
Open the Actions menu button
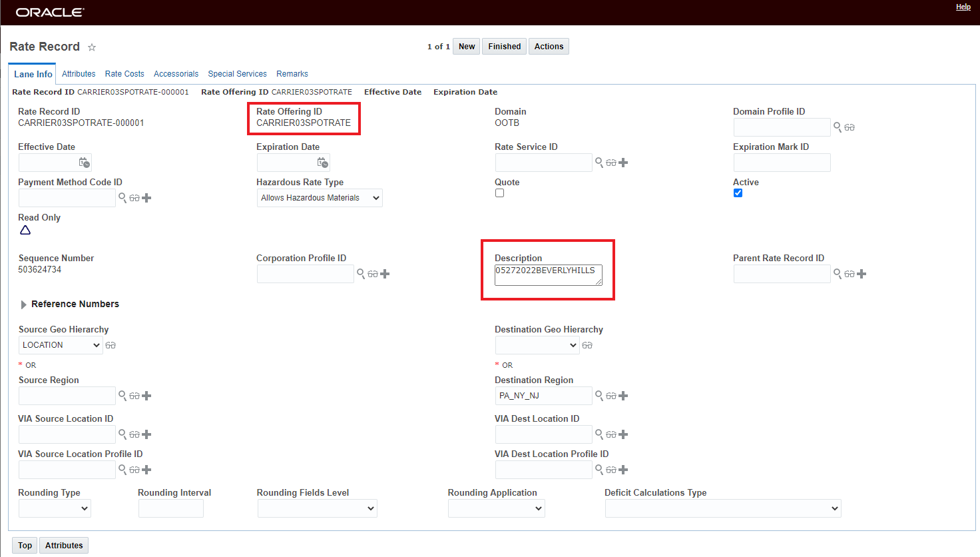[549, 47]
